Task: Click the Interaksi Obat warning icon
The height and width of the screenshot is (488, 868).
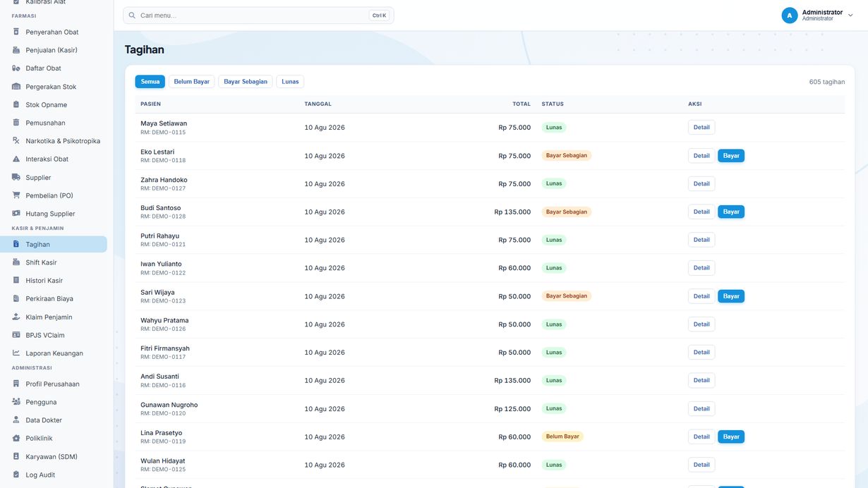Action: pyautogui.click(x=16, y=159)
